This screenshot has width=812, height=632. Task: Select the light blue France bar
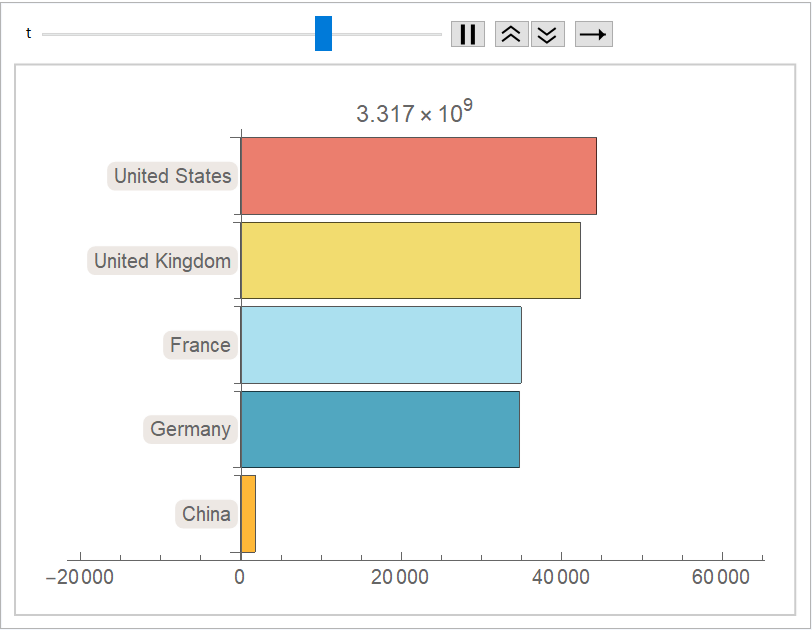coord(380,345)
